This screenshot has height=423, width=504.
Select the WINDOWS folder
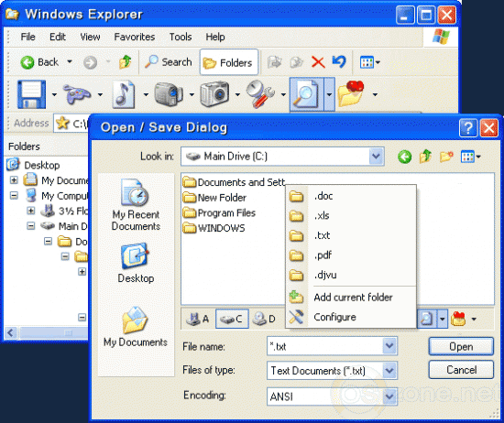pos(214,228)
